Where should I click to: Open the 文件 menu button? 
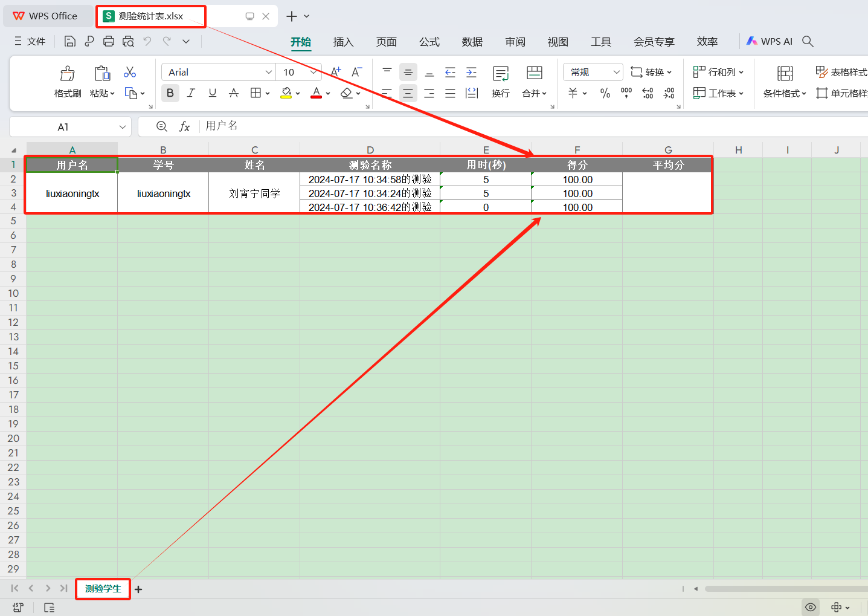tap(30, 41)
